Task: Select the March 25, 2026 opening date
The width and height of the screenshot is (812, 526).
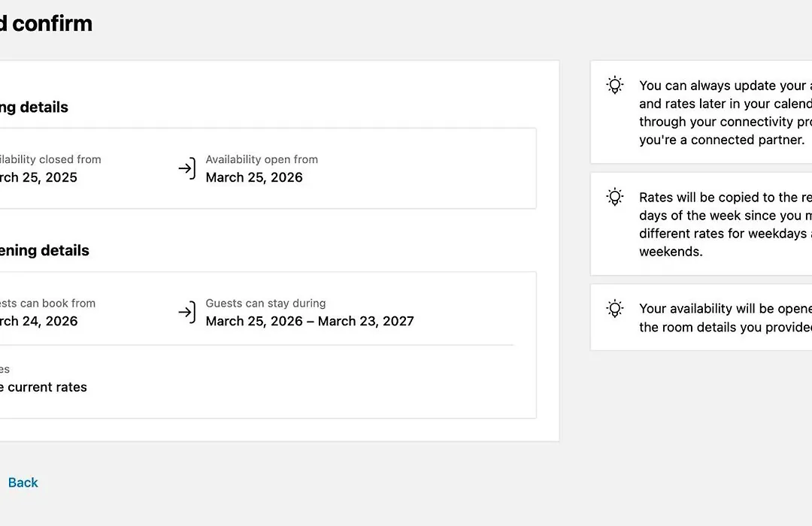Action: (x=254, y=177)
